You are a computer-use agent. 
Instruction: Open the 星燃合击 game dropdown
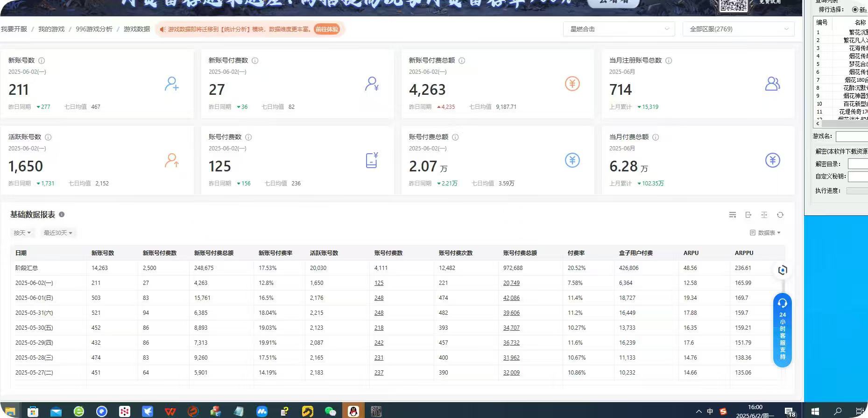[619, 29]
